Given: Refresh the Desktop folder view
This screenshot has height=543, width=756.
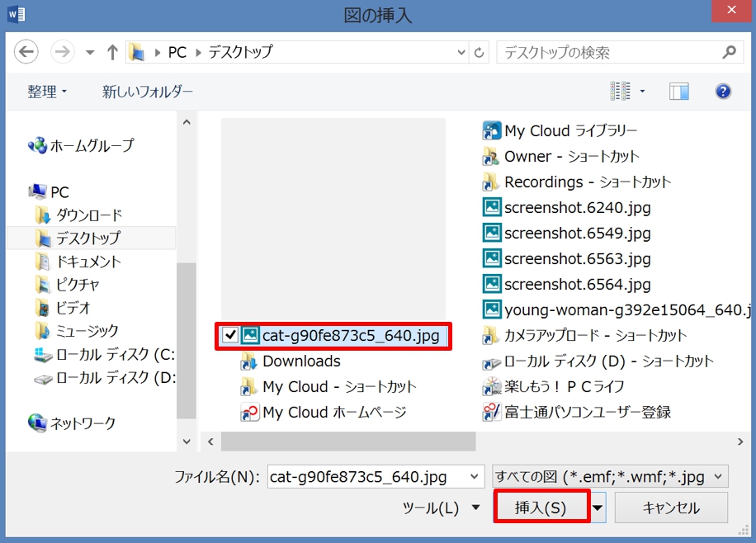Looking at the screenshot, I should click(479, 52).
